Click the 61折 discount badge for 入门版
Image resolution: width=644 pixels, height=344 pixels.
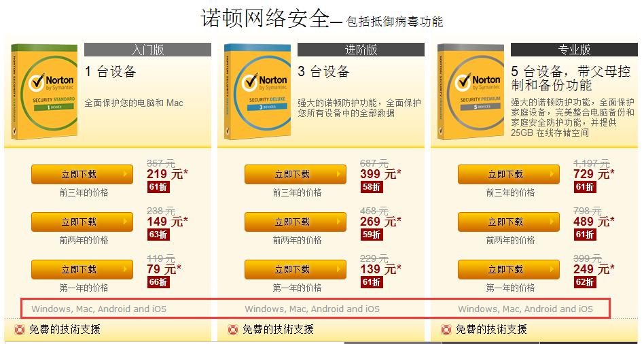tap(158, 187)
